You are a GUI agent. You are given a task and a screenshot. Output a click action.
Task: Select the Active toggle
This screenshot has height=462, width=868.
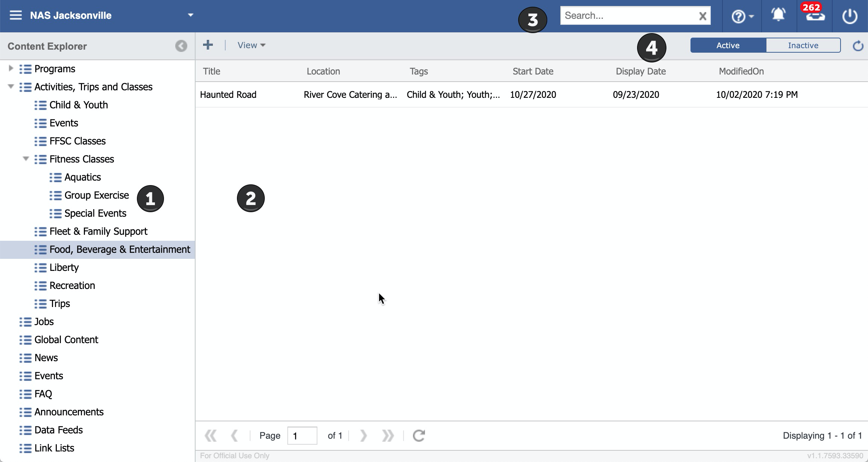coord(728,45)
